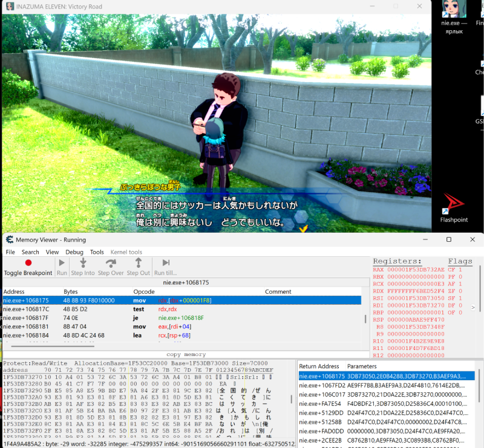Open the Flashpoint desktop shortcut
Screen dimensions: 484x448
pos(454,207)
